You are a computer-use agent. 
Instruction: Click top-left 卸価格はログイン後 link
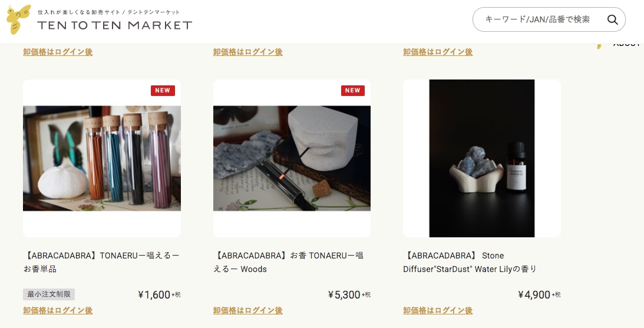point(58,52)
